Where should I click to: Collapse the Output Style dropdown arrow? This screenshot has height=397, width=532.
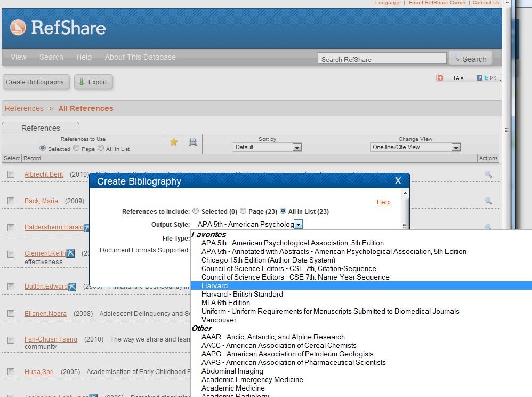pos(298,225)
